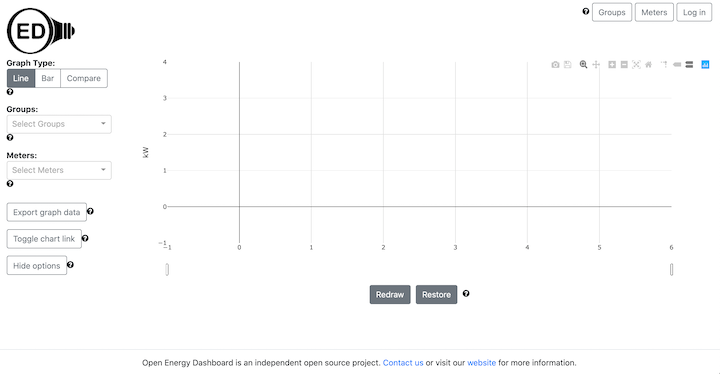Collapse the sidebar with Hide options

click(37, 266)
